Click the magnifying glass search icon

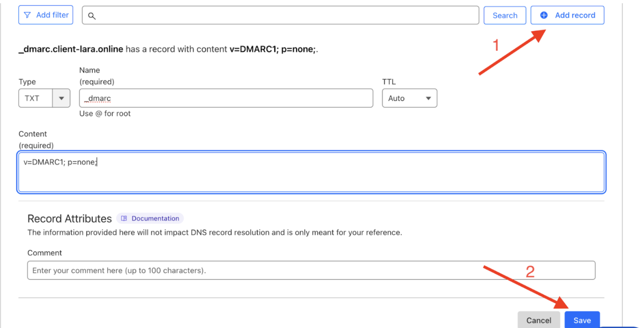tap(92, 16)
